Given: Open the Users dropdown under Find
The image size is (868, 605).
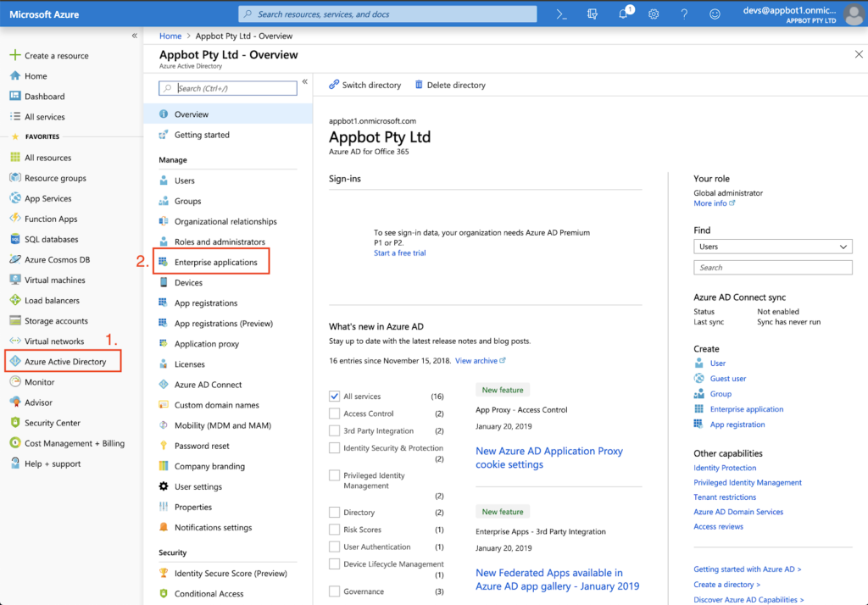Looking at the screenshot, I should [x=772, y=245].
